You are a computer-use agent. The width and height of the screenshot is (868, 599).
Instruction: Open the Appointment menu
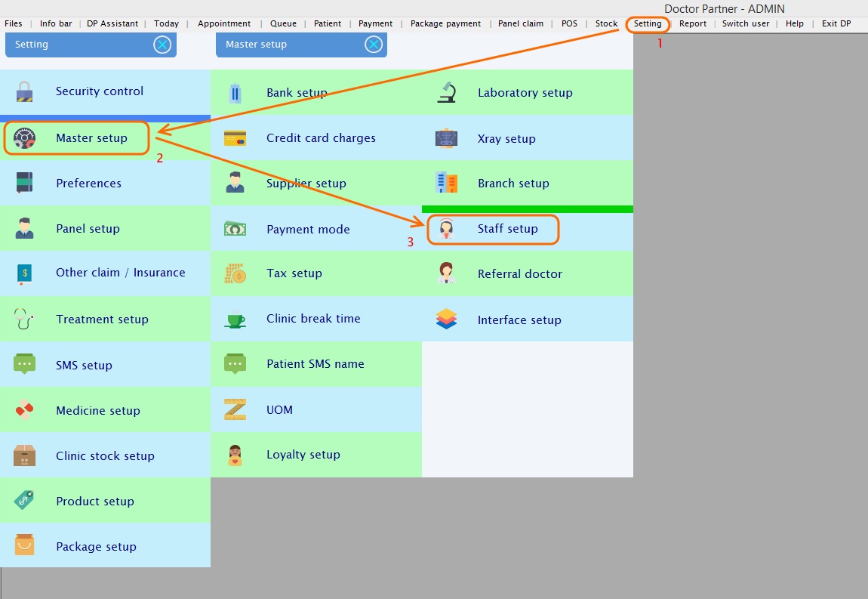224,23
